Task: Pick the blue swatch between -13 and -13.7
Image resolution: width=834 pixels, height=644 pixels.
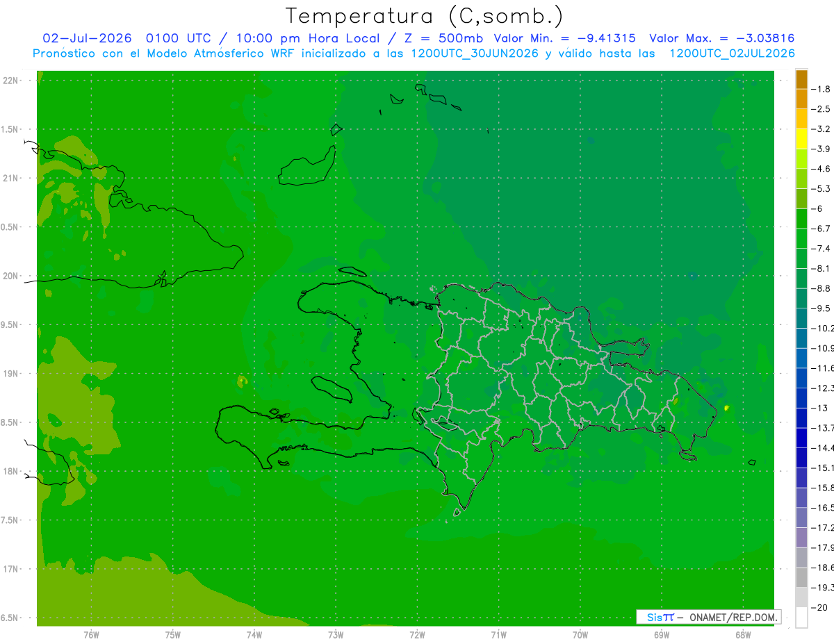Action: tap(801, 418)
